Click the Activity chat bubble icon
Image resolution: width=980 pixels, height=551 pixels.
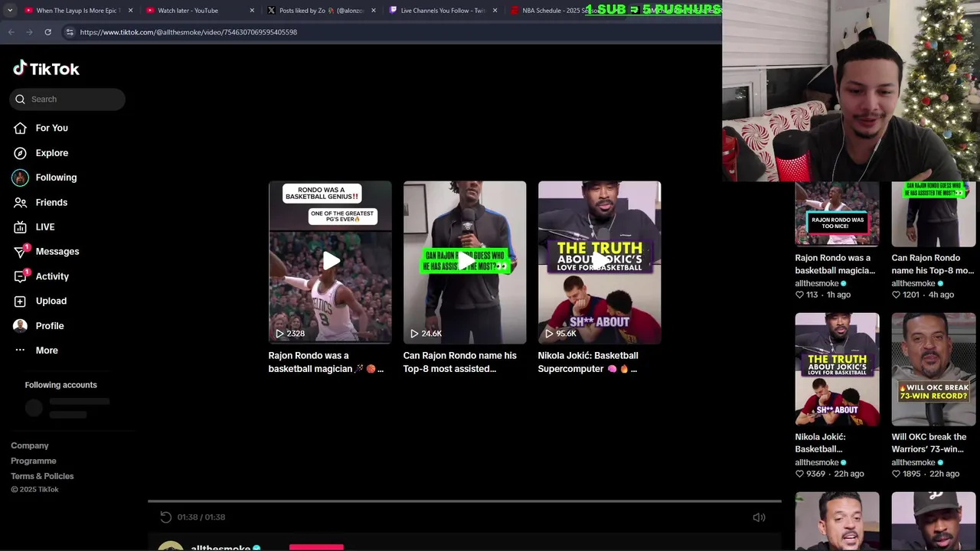click(20, 276)
